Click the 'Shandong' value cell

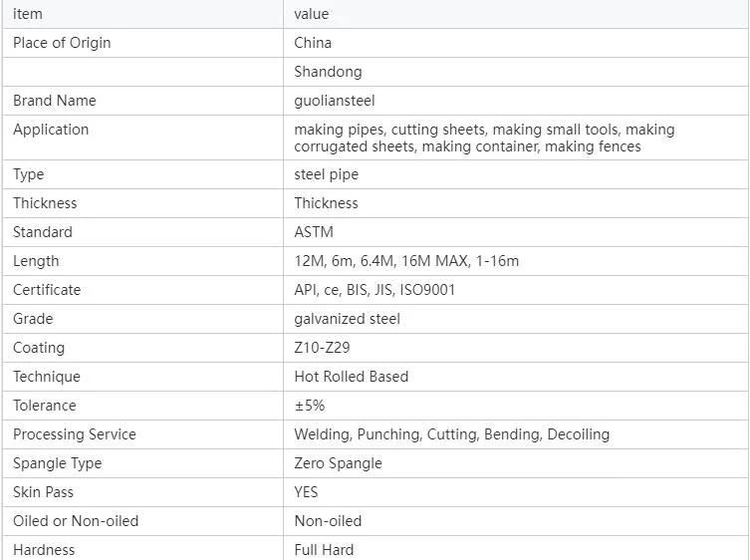click(516, 72)
